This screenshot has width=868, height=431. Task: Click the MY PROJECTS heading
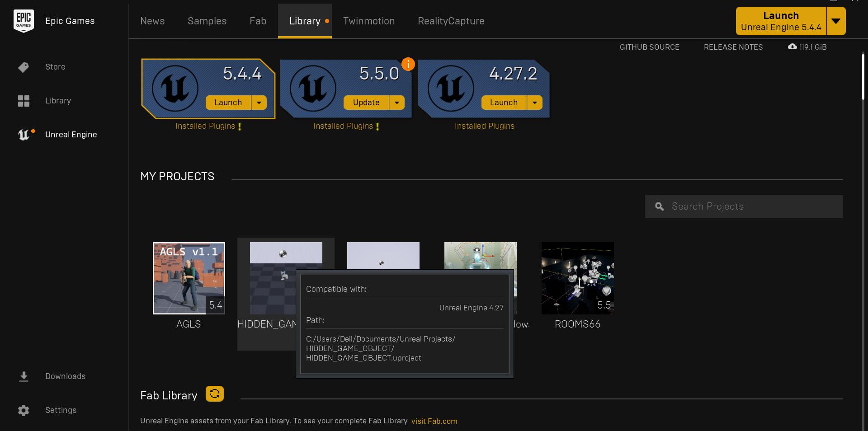(x=177, y=176)
